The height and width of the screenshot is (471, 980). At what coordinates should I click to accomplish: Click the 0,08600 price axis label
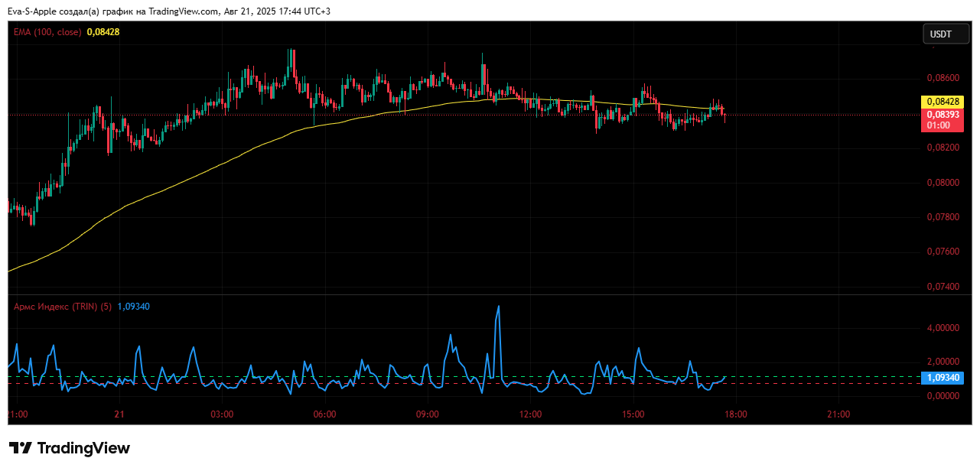(943, 78)
